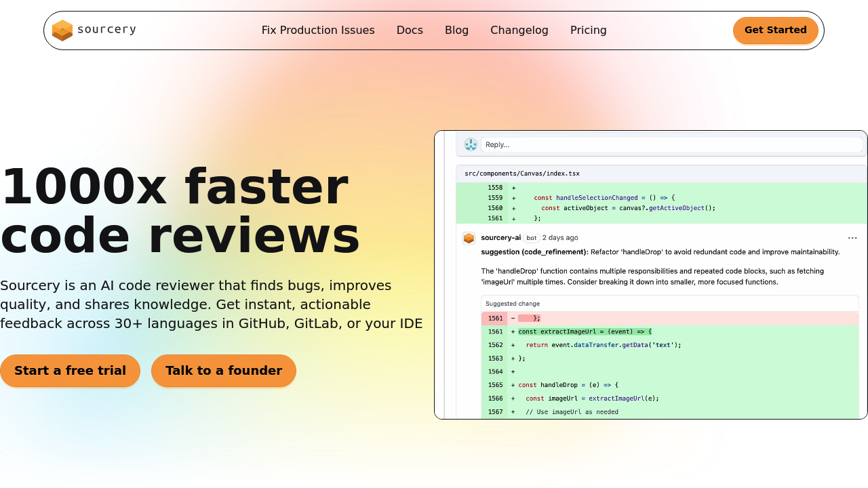
Task: Click the removed line 1561 in red
Action: 529,318
